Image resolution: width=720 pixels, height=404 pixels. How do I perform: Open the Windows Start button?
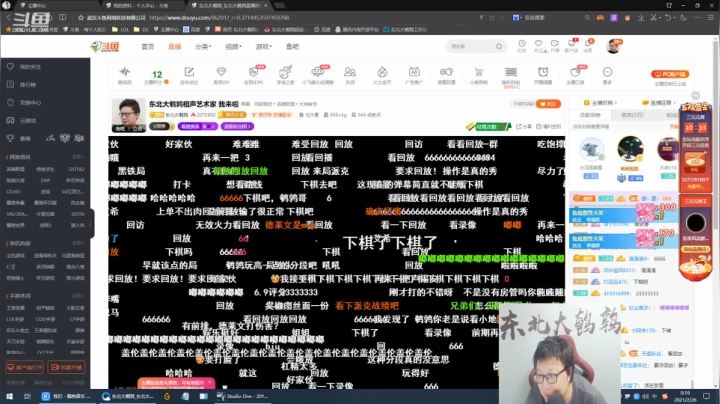[9, 396]
